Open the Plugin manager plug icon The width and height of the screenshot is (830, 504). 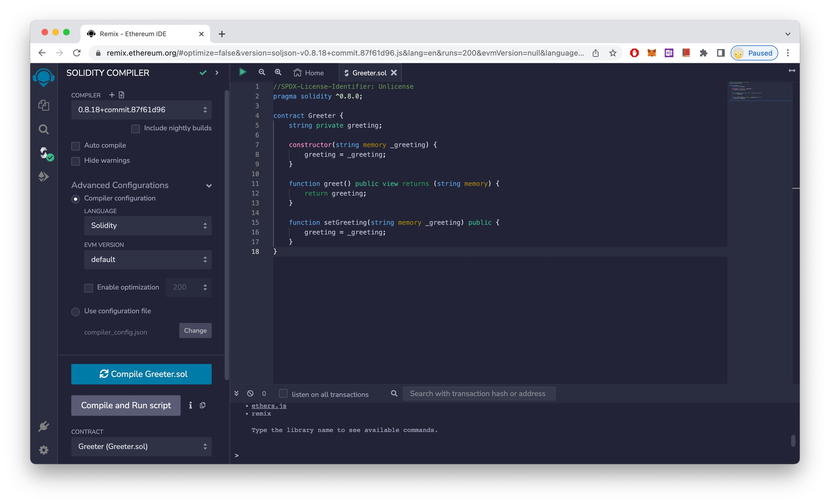(44, 426)
